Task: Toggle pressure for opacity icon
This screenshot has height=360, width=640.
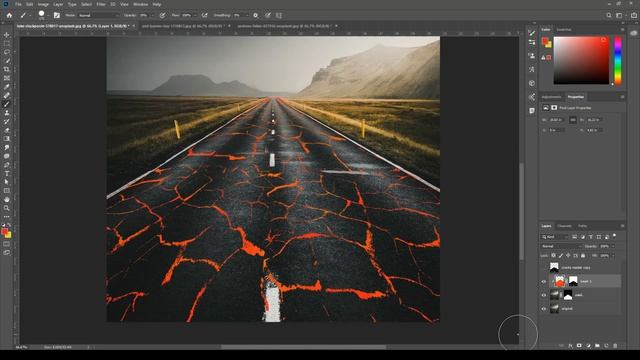Action: pyautogui.click(x=162, y=15)
